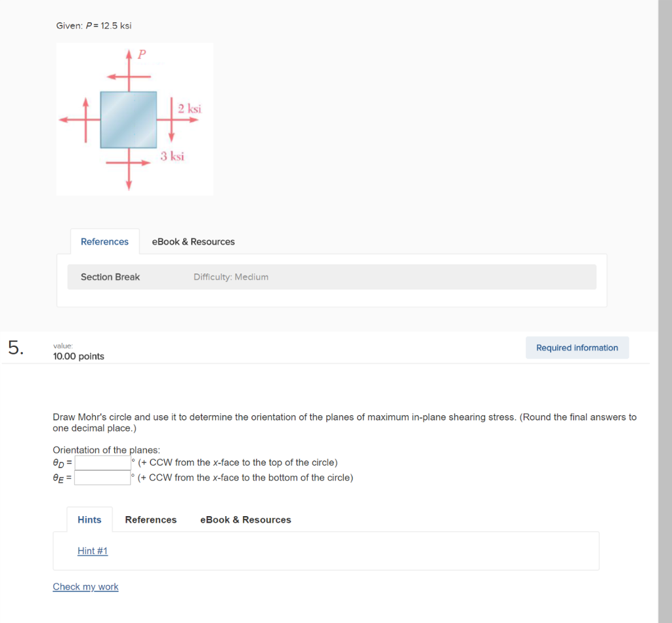Viewport: 672px width, 623px height.
Task: Click the Difficulty: Medium text
Action: click(x=231, y=277)
